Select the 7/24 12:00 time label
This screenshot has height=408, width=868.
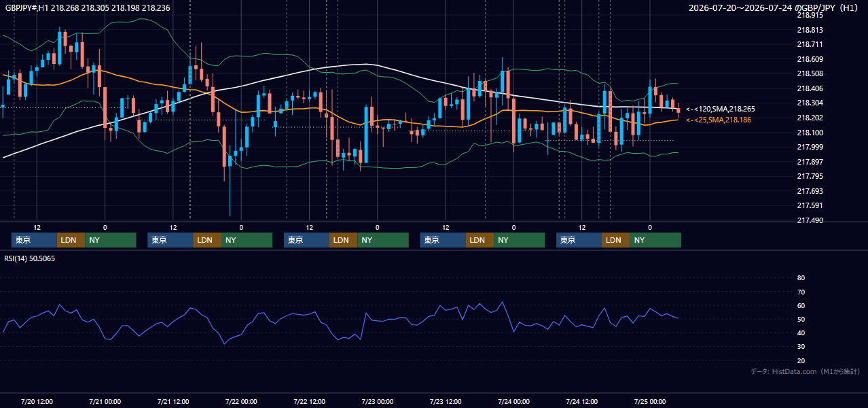coord(582,401)
